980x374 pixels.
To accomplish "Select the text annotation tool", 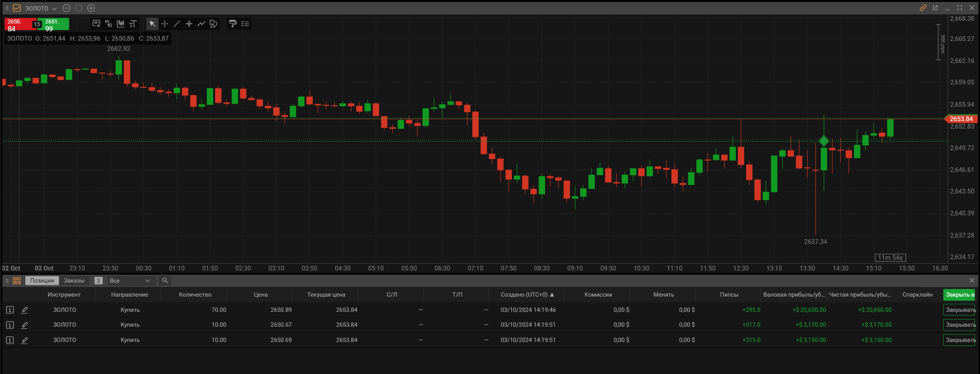I will 133,24.
